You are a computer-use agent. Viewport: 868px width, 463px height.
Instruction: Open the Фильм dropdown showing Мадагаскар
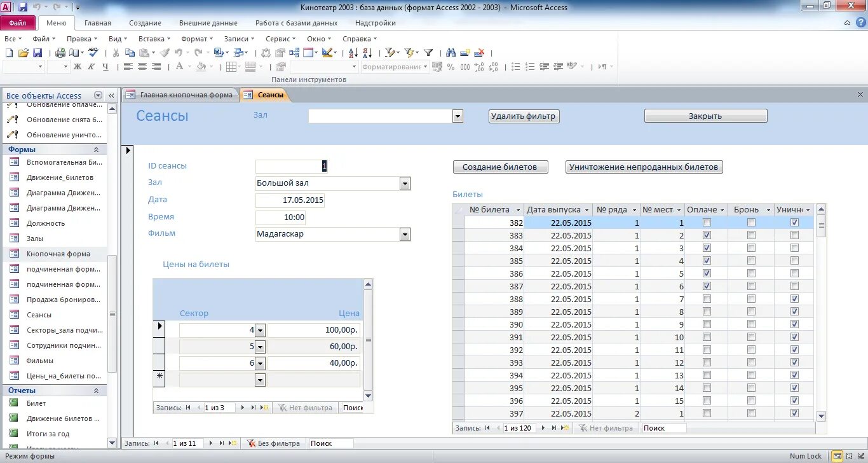click(x=405, y=235)
